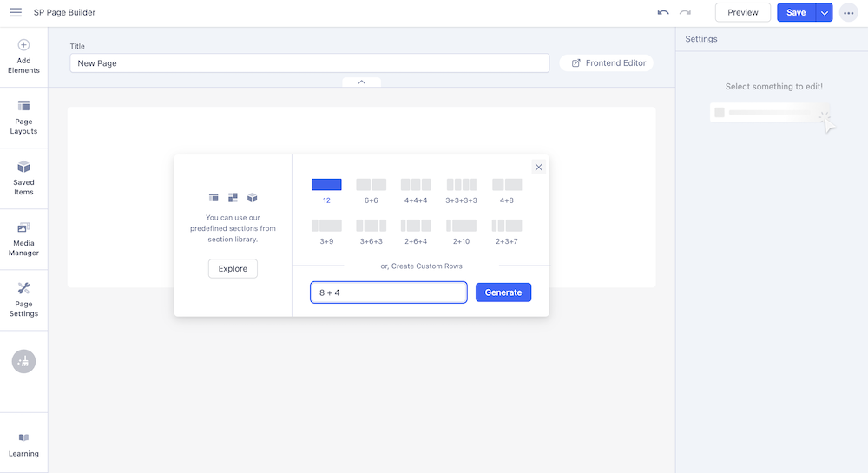The height and width of the screenshot is (473, 868).
Task: Open Saved Items panel
Action: click(x=23, y=178)
